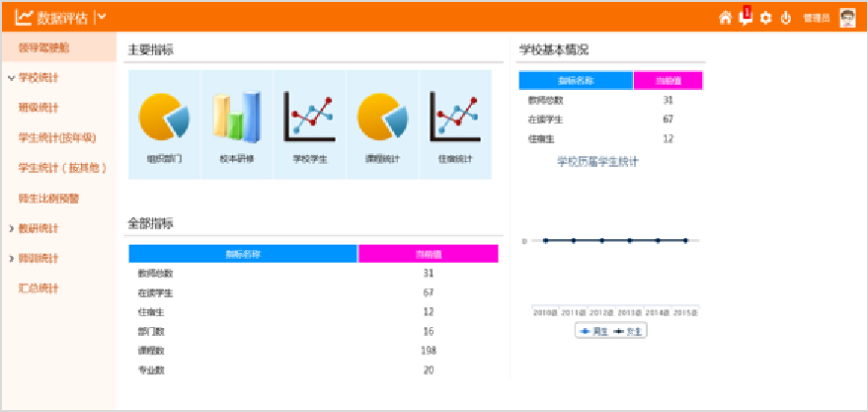The width and height of the screenshot is (868, 412).
Task: Click the administrator avatar picture
Action: click(x=847, y=18)
